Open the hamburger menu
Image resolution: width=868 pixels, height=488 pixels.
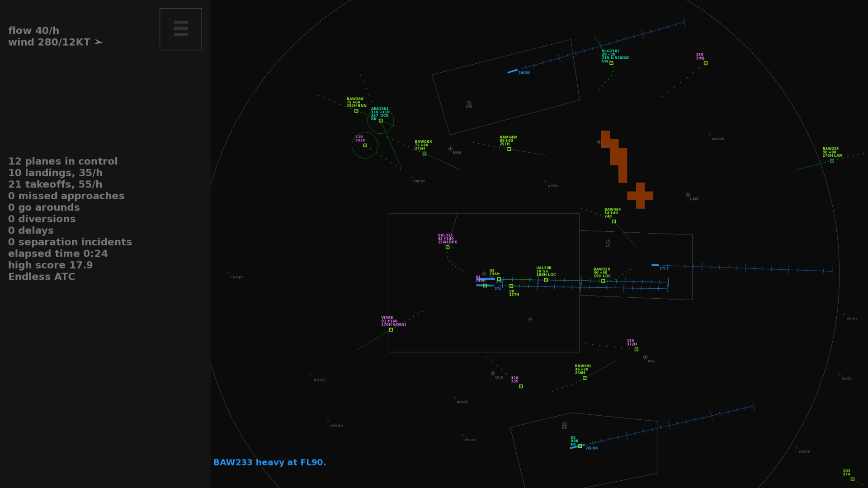[180, 28]
